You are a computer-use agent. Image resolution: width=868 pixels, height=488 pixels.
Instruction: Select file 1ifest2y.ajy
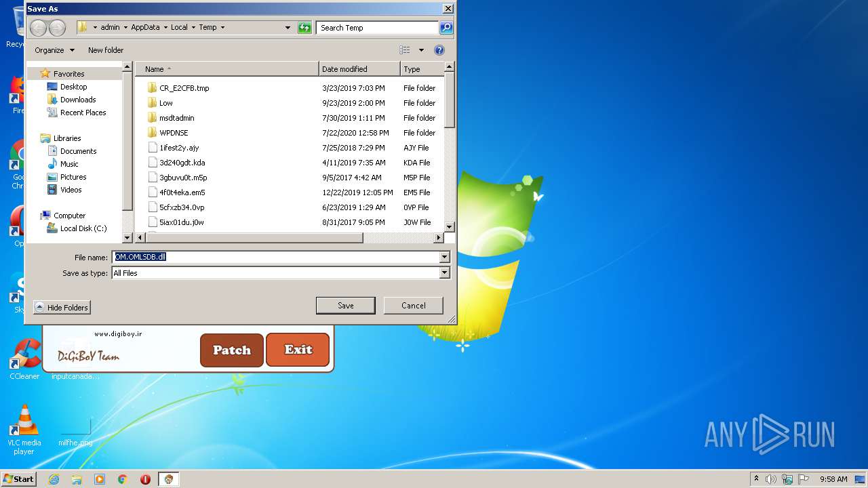pyautogui.click(x=179, y=148)
